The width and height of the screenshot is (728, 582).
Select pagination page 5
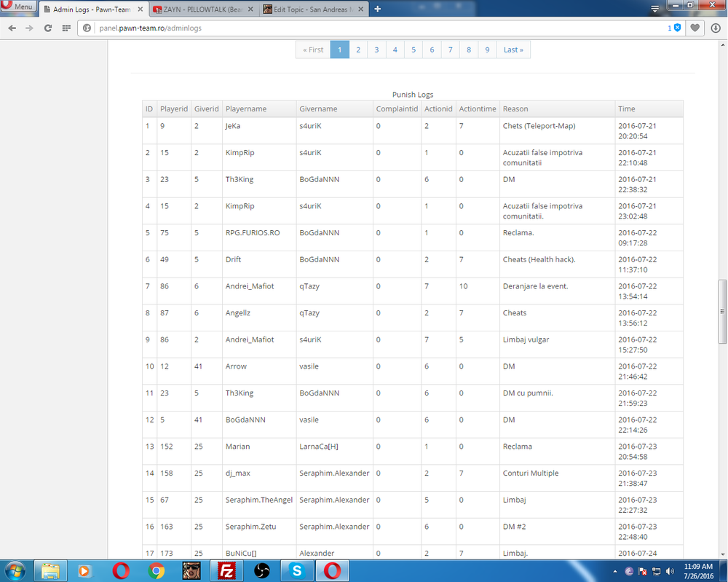coord(414,50)
